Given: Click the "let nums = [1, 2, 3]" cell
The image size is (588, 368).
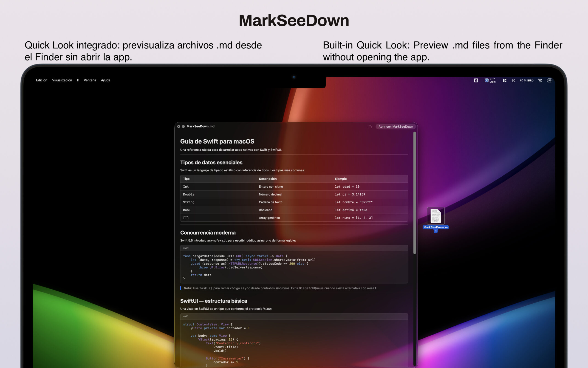Looking at the screenshot, I should 353,218.
